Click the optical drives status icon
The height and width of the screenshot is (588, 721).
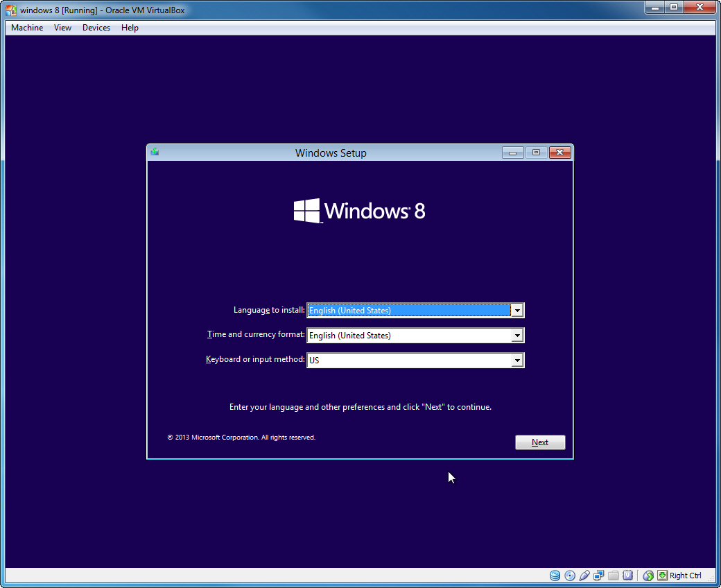[569, 576]
